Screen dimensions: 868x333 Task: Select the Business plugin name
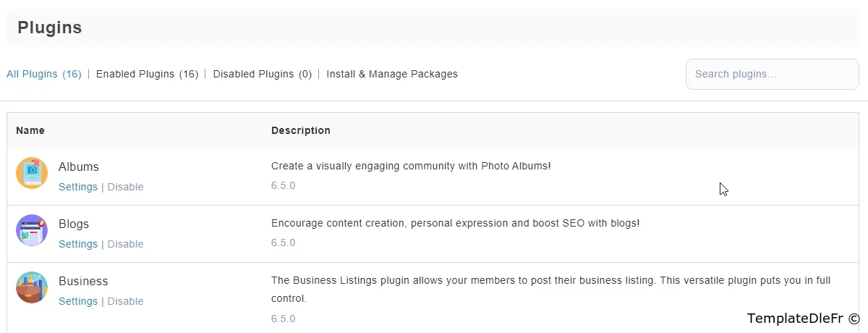point(83,281)
